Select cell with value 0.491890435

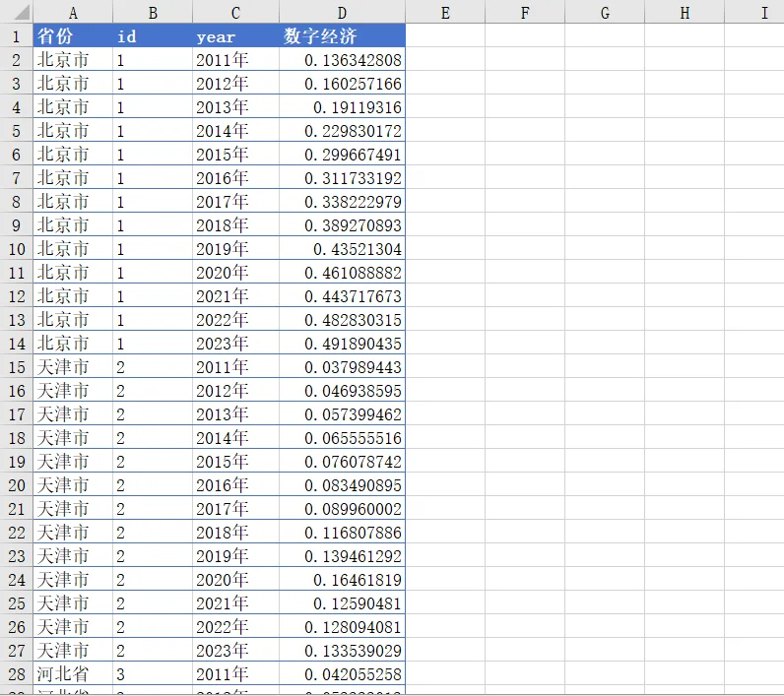[342, 344]
